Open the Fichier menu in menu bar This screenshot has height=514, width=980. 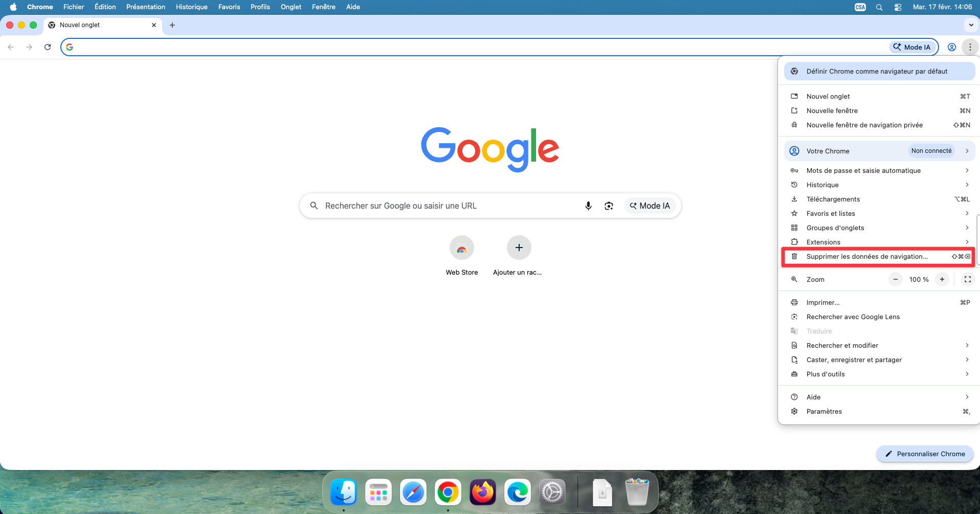74,7
